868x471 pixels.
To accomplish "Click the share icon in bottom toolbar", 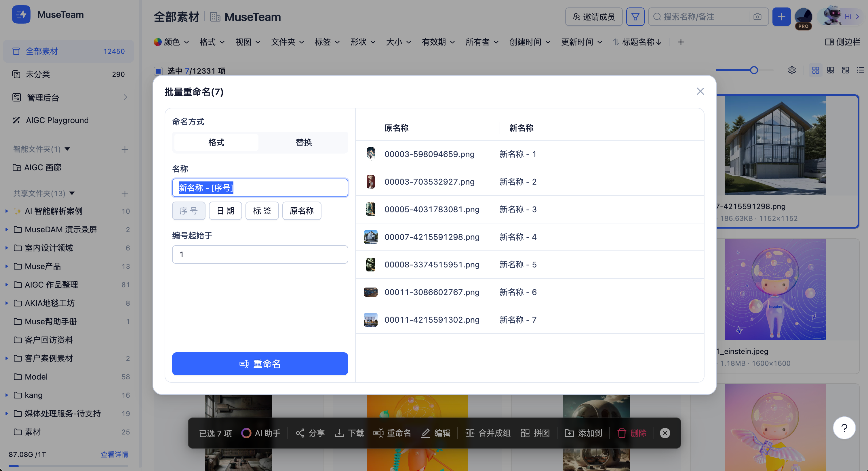I will [x=300, y=433].
